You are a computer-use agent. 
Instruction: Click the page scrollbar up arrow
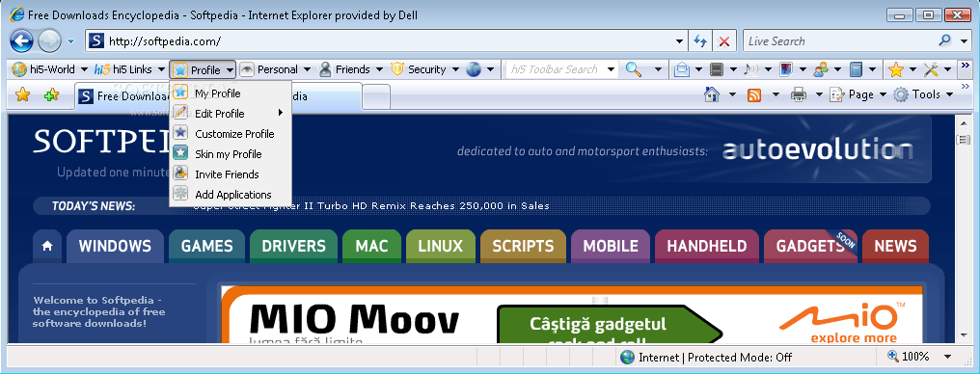(x=964, y=122)
